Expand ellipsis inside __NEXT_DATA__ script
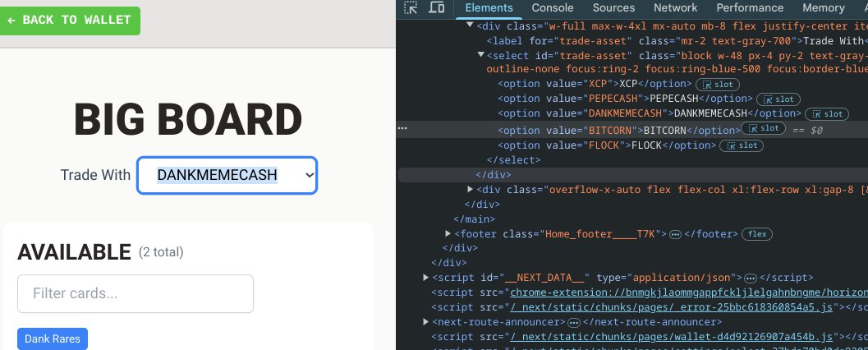Image resolution: width=868 pixels, height=350 pixels. 750,278
